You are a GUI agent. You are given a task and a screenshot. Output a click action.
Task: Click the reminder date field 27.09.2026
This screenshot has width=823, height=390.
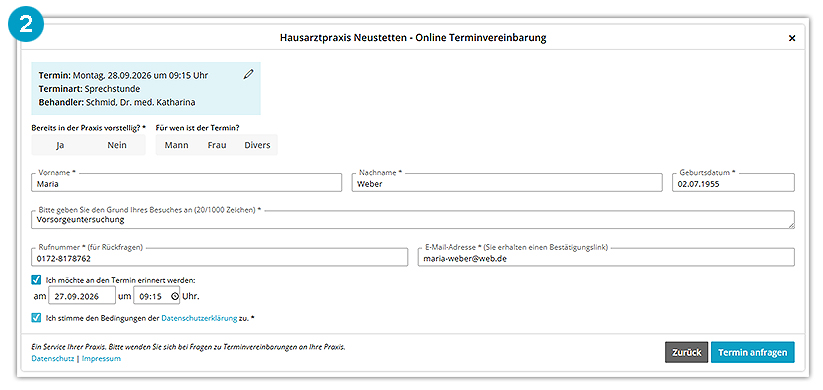point(82,296)
